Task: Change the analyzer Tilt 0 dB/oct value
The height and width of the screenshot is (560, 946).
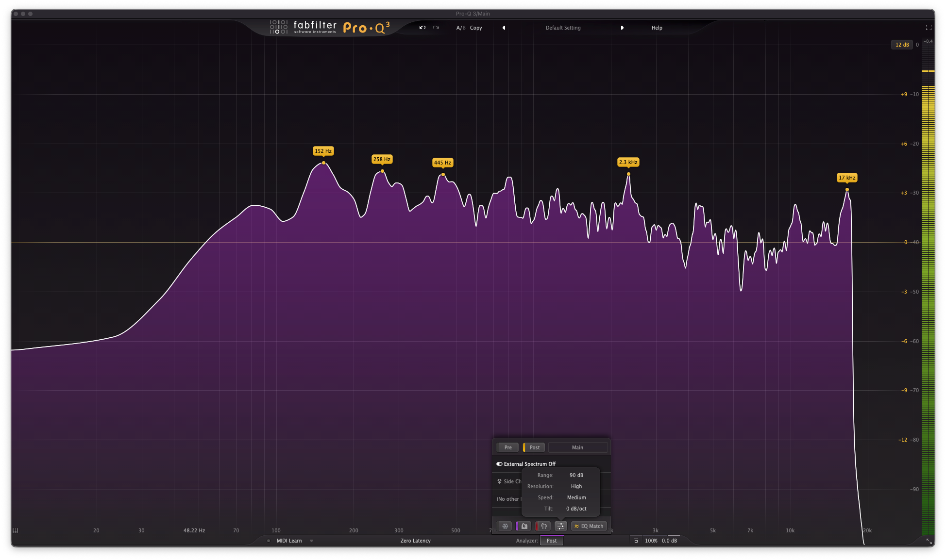Action: click(x=576, y=509)
